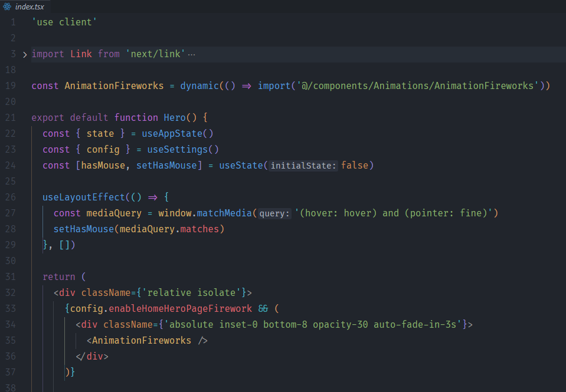Click the React file icon on index.tsx tab

pyautogui.click(x=7, y=6)
